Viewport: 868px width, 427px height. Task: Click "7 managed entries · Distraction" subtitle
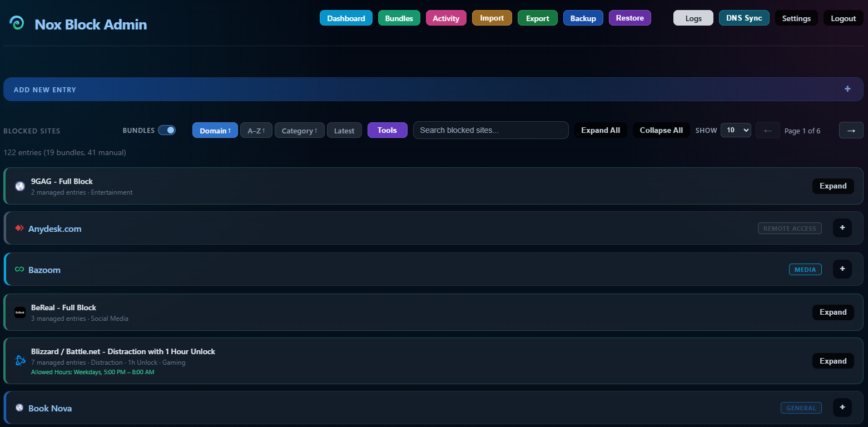108,363
